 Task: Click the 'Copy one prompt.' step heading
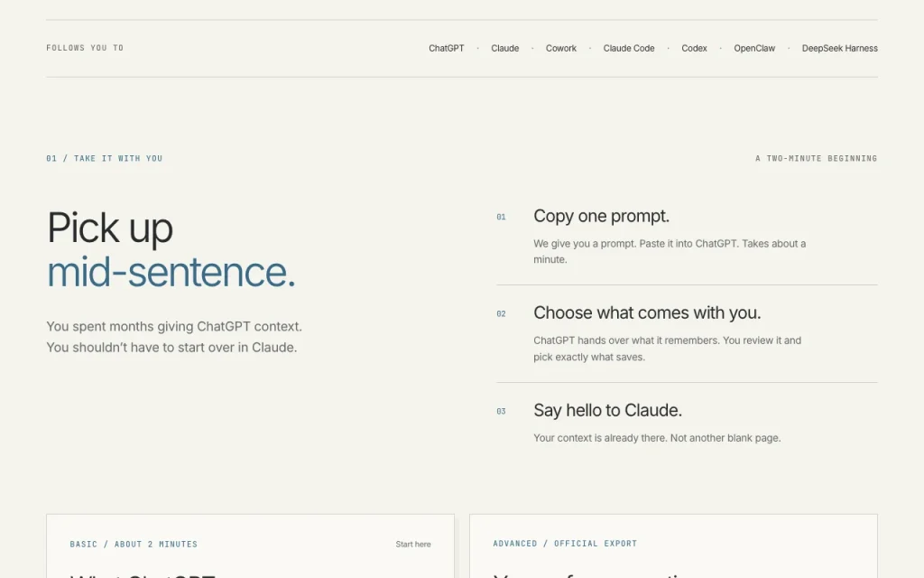coord(601,216)
